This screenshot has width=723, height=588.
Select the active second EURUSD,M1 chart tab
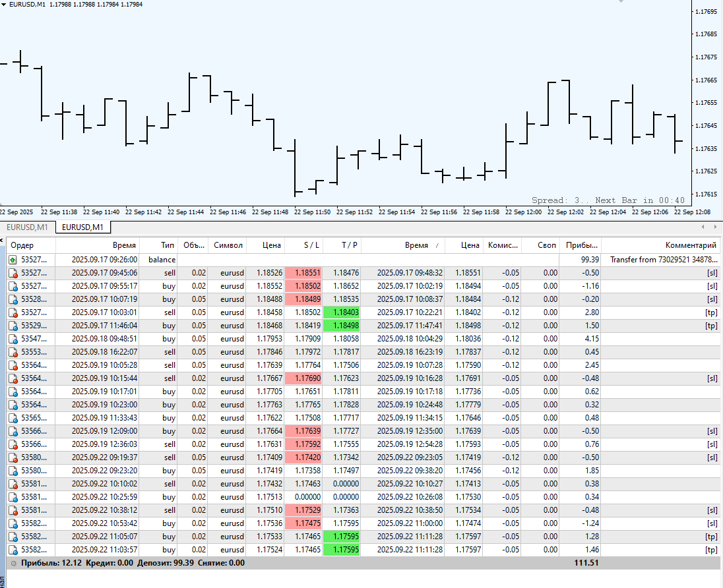[82, 227]
